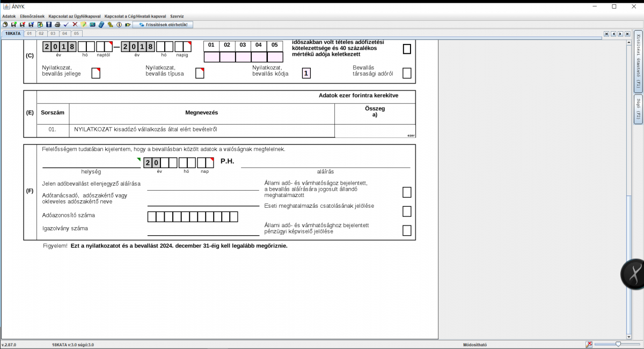Go to the previous page arrow

(613, 33)
